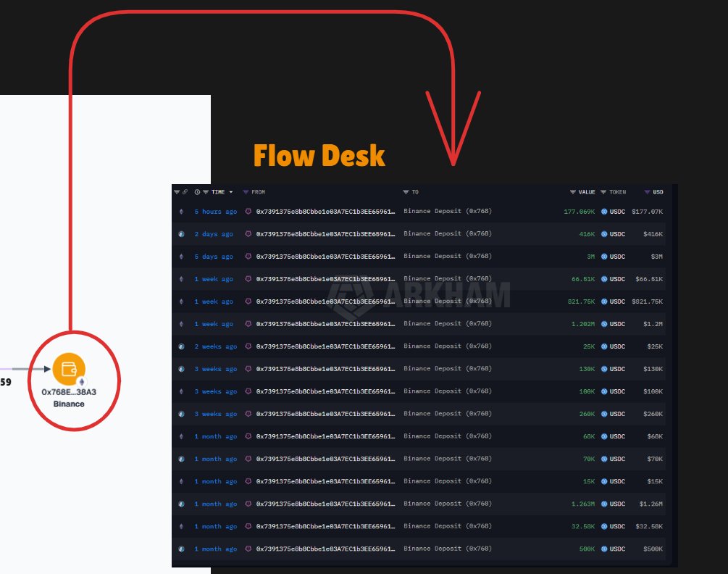728x574 pixels.
Task: Click the link icon in table header
Action: point(185,192)
